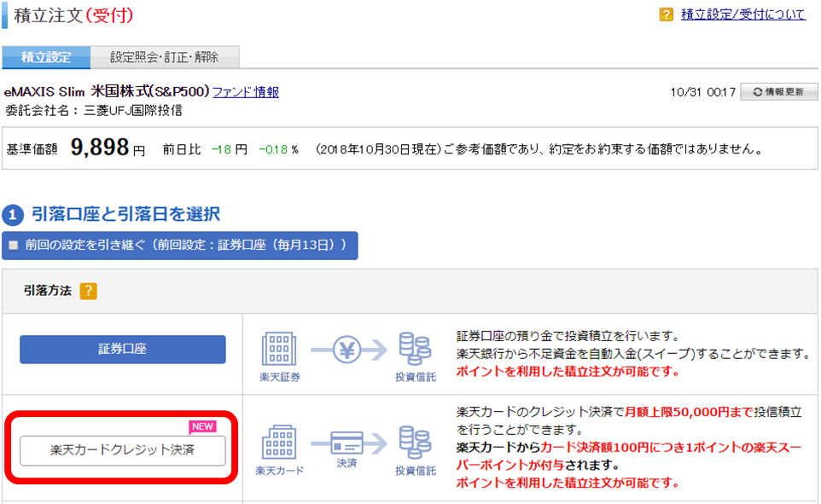Click the 情報更新 refresh button
The width and height of the screenshot is (821, 504).
pos(778,92)
